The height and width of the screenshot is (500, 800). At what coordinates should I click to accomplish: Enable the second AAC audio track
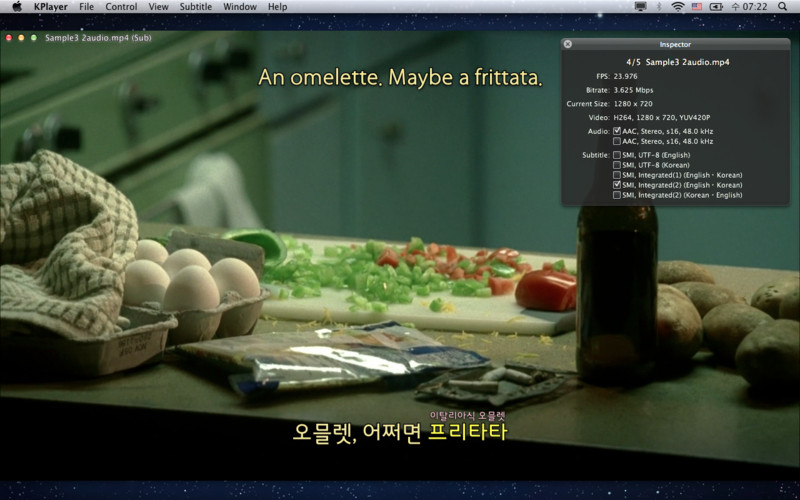(616, 142)
